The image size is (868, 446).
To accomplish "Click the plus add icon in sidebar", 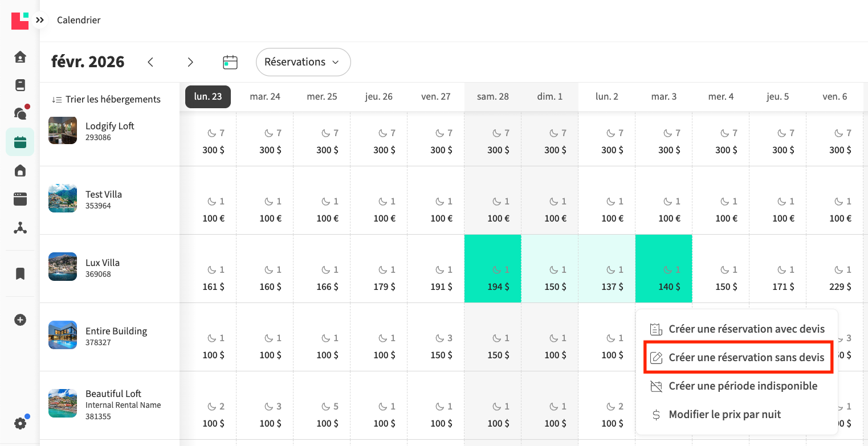I will click(x=20, y=320).
